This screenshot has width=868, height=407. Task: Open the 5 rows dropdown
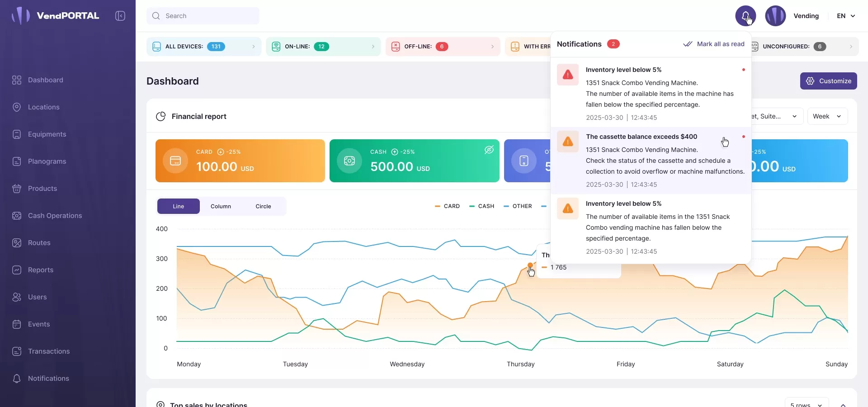[x=806, y=404]
